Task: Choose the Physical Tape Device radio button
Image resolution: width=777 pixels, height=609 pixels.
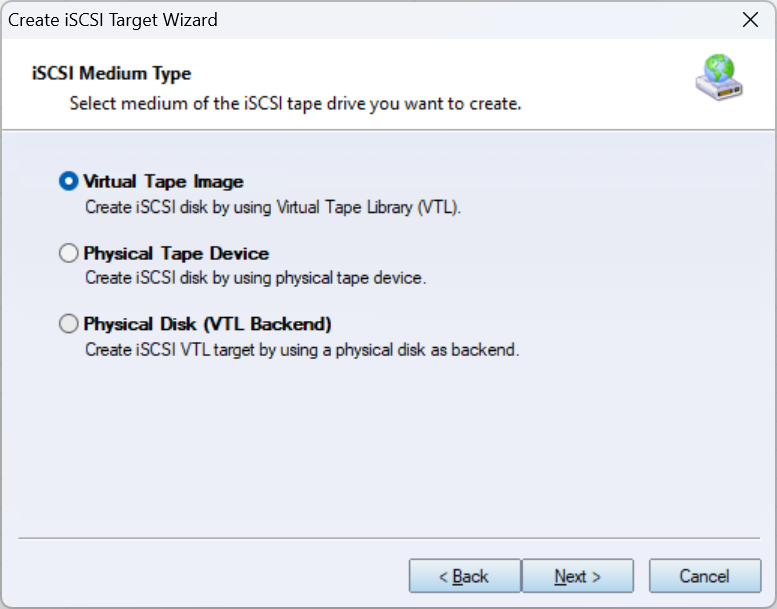Action: click(x=68, y=254)
